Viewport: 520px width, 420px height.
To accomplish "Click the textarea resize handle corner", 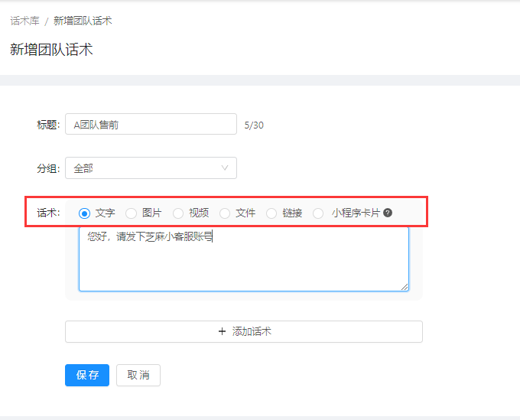I will coord(405,287).
